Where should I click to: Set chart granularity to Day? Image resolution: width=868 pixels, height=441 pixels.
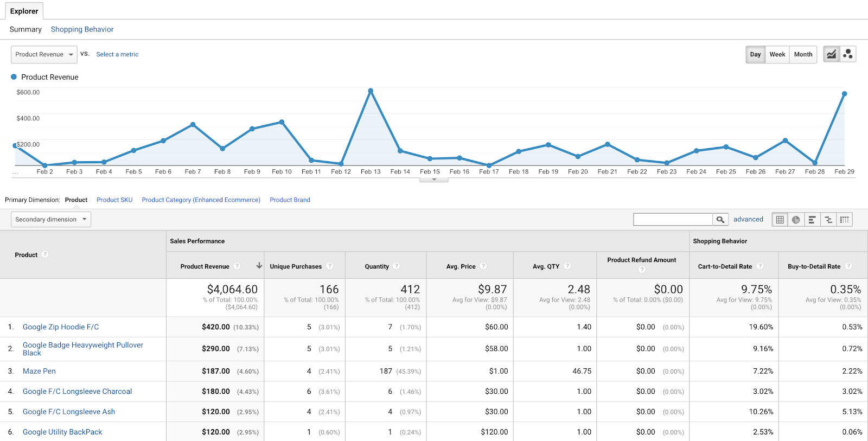pyautogui.click(x=755, y=54)
